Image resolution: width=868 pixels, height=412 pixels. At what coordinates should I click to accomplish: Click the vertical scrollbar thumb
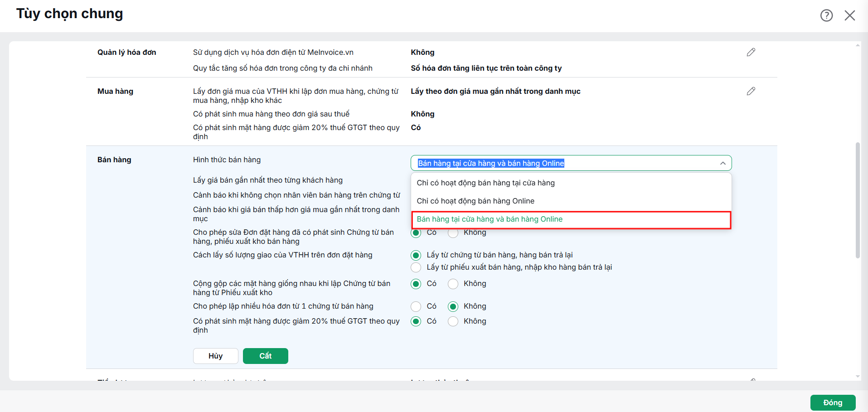tap(858, 200)
